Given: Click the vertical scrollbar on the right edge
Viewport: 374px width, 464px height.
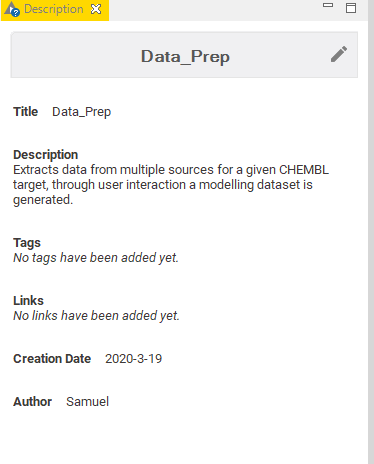Looking at the screenshot, I should pyautogui.click(x=371, y=233).
